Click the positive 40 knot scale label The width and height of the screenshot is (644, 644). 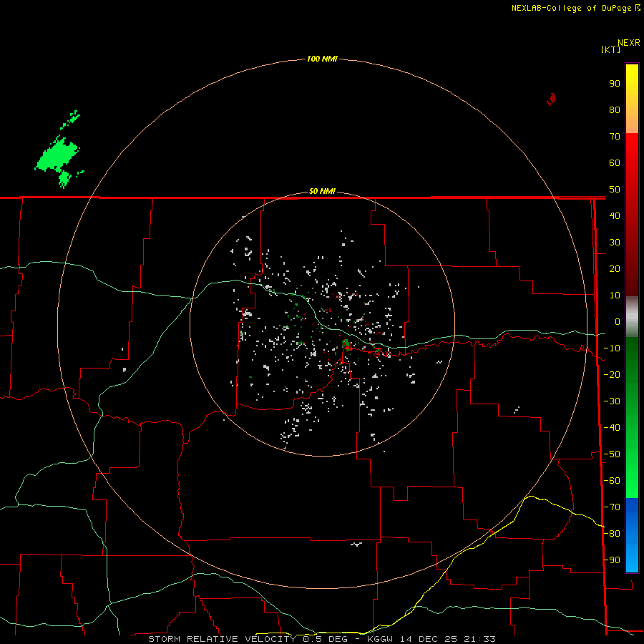pos(615,216)
